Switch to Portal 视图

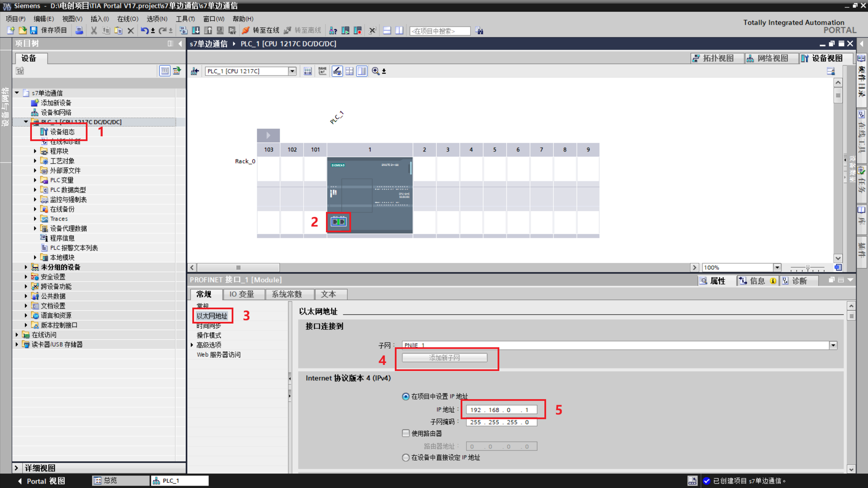tap(41, 481)
